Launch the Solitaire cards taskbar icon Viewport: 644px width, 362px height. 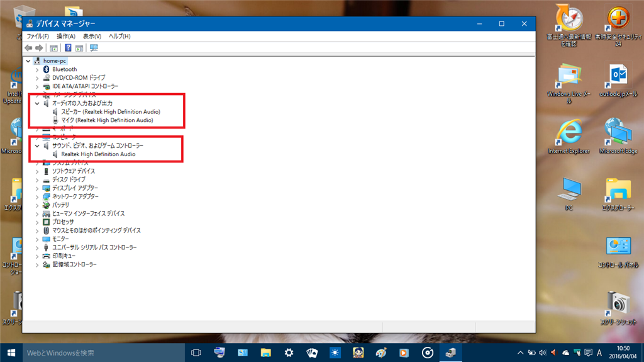point(312,353)
